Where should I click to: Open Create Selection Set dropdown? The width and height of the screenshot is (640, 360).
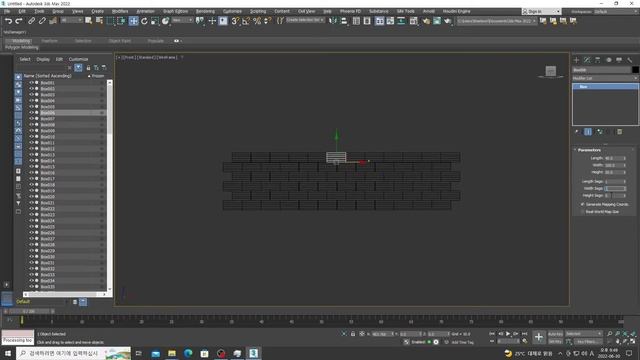pyautogui.click(x=305, y=20)
